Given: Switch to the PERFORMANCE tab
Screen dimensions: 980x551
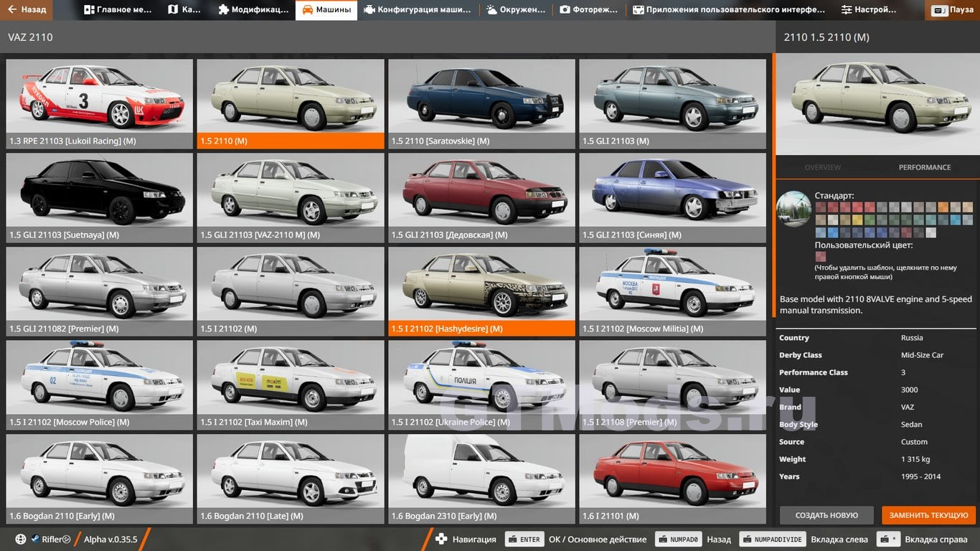Looking at the screenshot, I should point(925,167).
